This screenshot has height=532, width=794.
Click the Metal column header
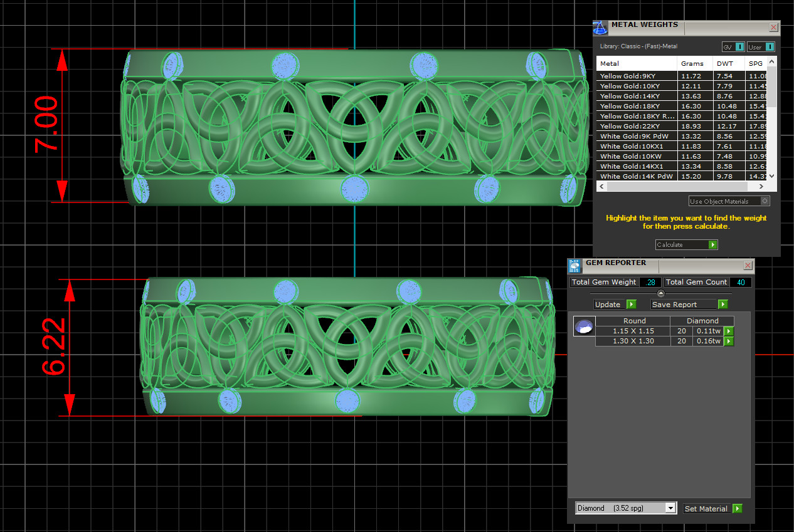pos(636,63)
